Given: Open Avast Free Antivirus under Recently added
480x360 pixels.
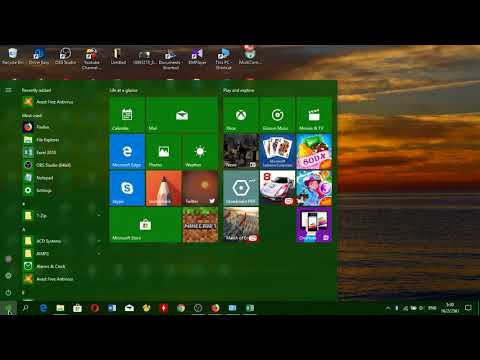Looking at the screenshot, I should click(x=60, y=102).
